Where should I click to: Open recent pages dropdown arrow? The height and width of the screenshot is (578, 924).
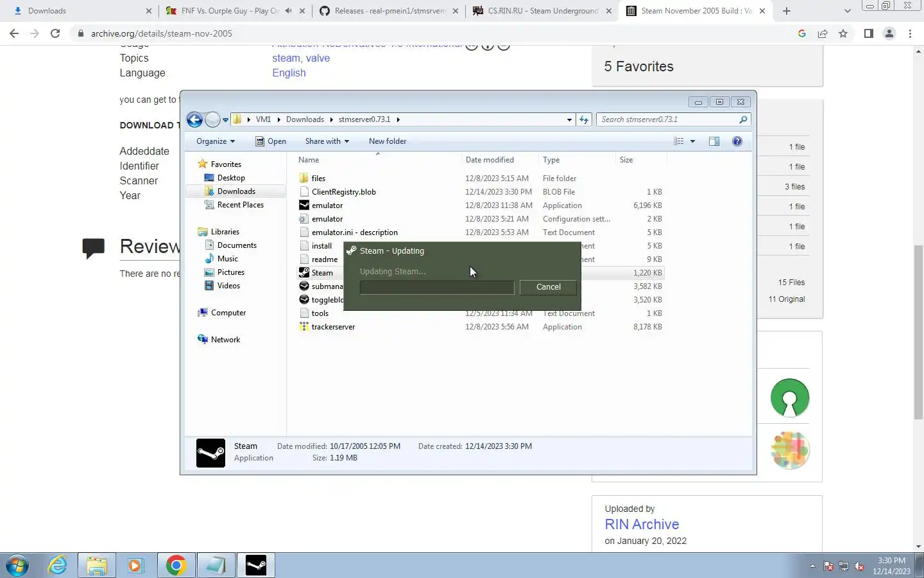coord(225,120)
